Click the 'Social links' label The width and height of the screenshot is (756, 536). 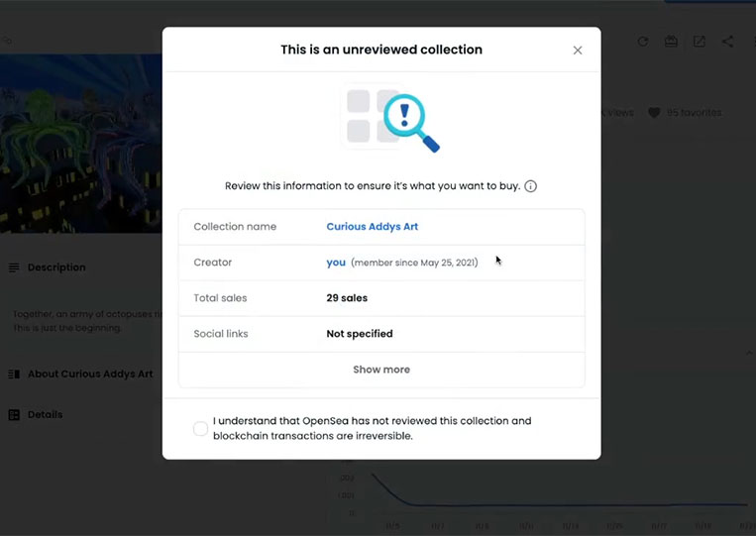tap(220, 334)
